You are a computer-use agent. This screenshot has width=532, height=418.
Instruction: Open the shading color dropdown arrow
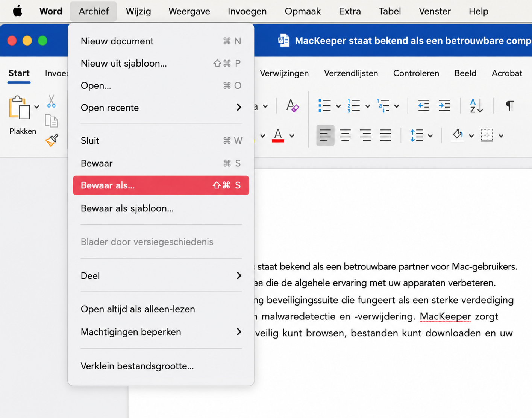pos(471,136)
